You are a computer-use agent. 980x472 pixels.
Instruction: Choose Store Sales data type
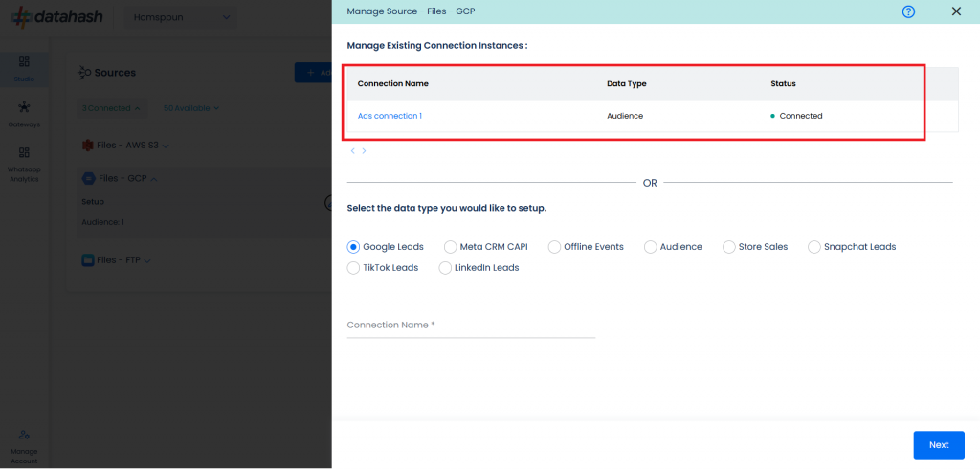728,247
